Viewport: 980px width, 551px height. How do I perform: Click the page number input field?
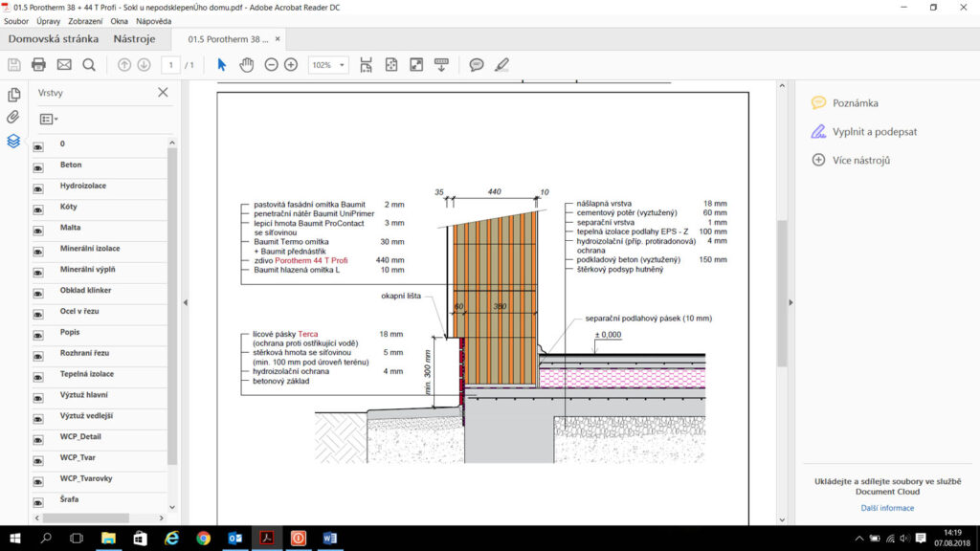(171, 65)
